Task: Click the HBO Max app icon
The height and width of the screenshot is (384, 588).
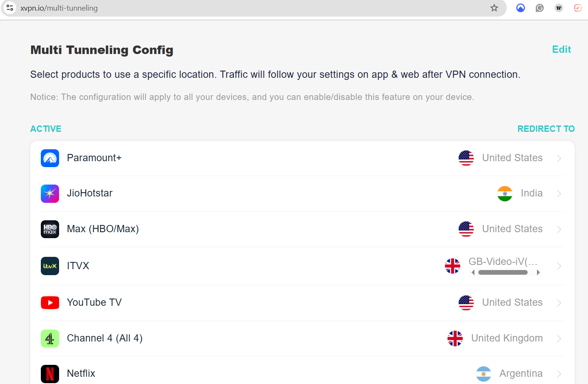Action: coord(50,229)
